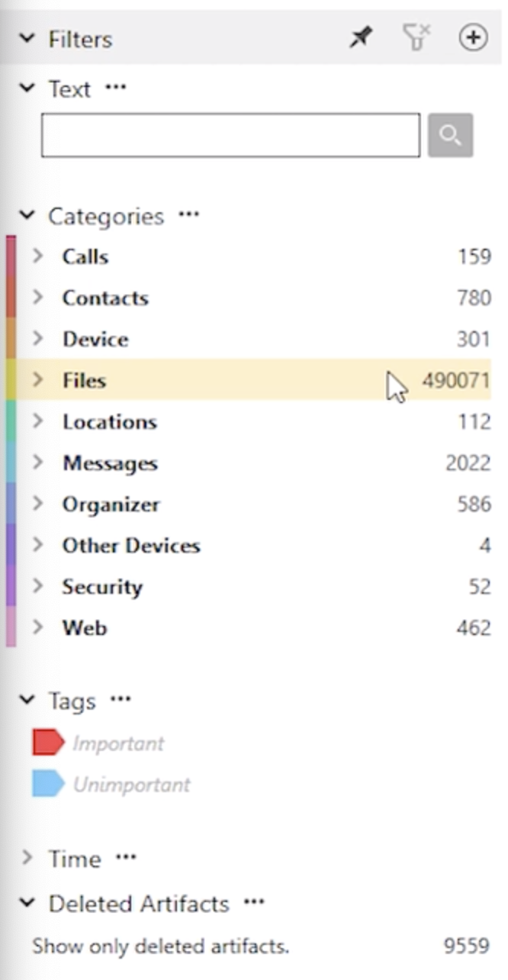This screenshot has height=980, width=508.
Task: Run text search with magnifier button
Action: (x=450, y=136)
